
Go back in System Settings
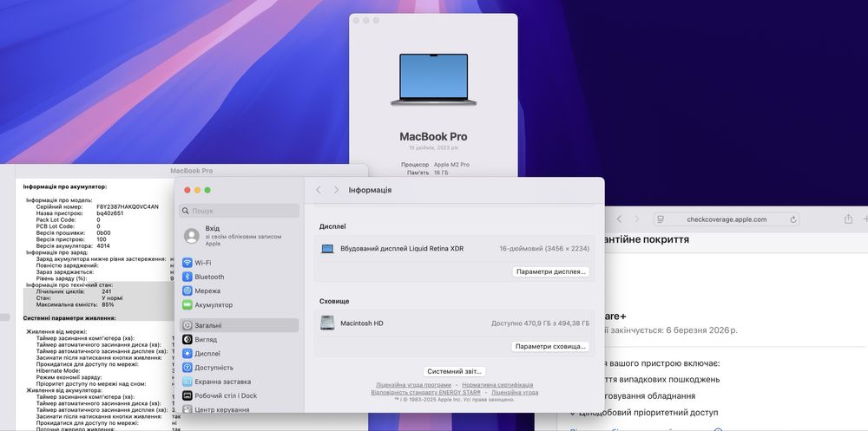(319, 190)
